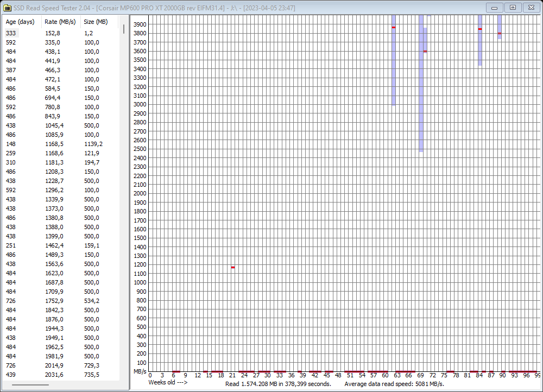Select the row with size 534,2
The image size is (543, 392).
coord(61,301)
